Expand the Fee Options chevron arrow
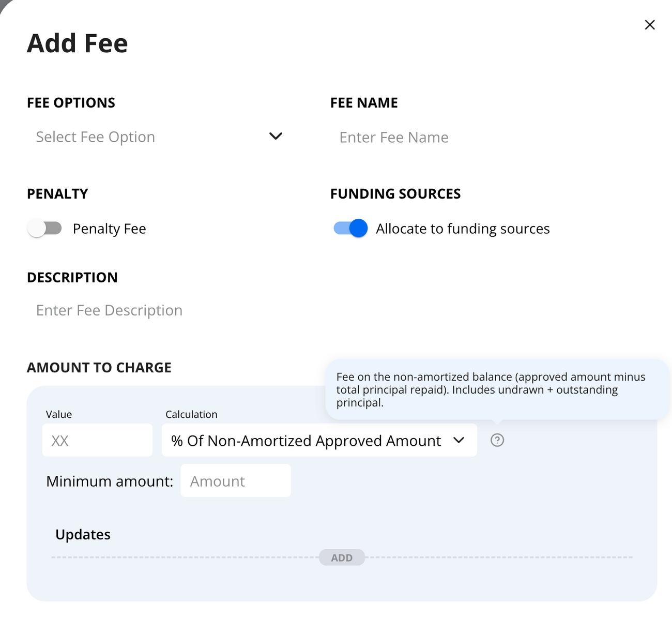 pyautogui.click(x=276, y=136)
